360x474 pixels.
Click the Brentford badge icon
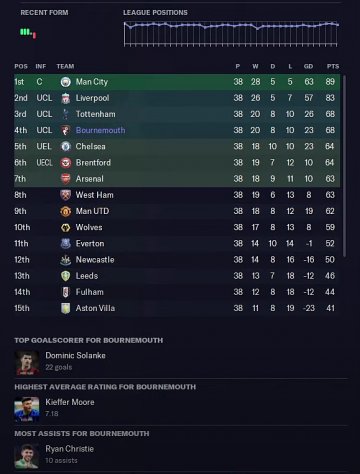pyautogui.click(x=66, y=163)
